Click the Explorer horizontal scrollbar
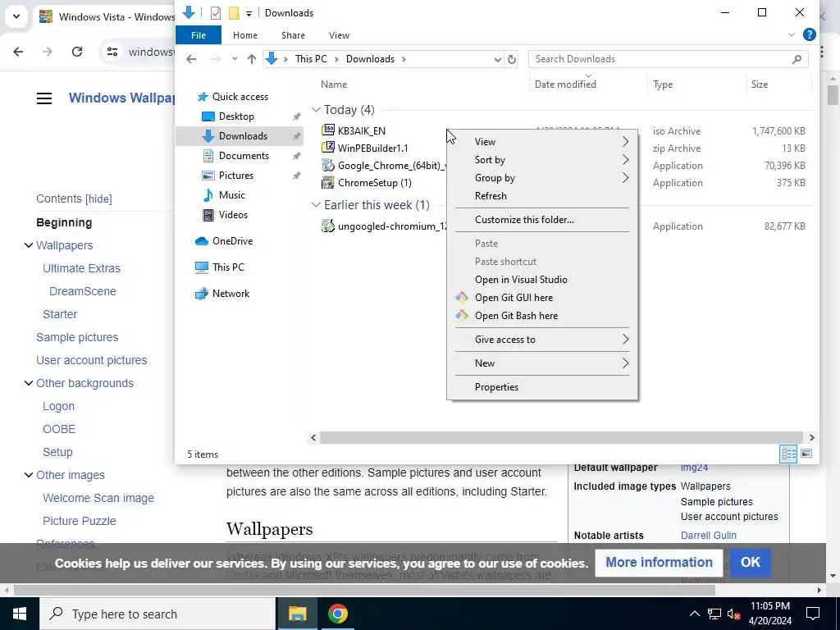This screenshot has height=630, width=840. coord(561,438)
